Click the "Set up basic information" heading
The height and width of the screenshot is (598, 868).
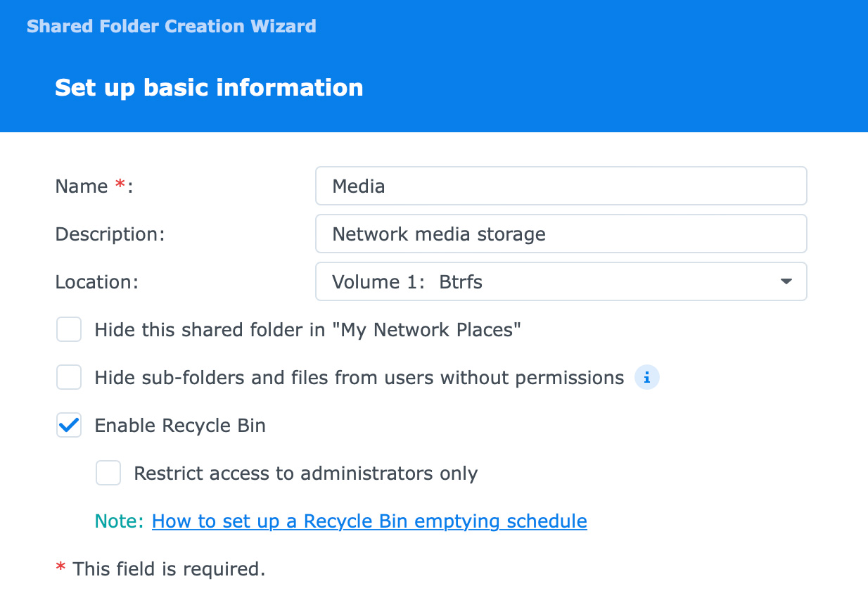[209, 87]
